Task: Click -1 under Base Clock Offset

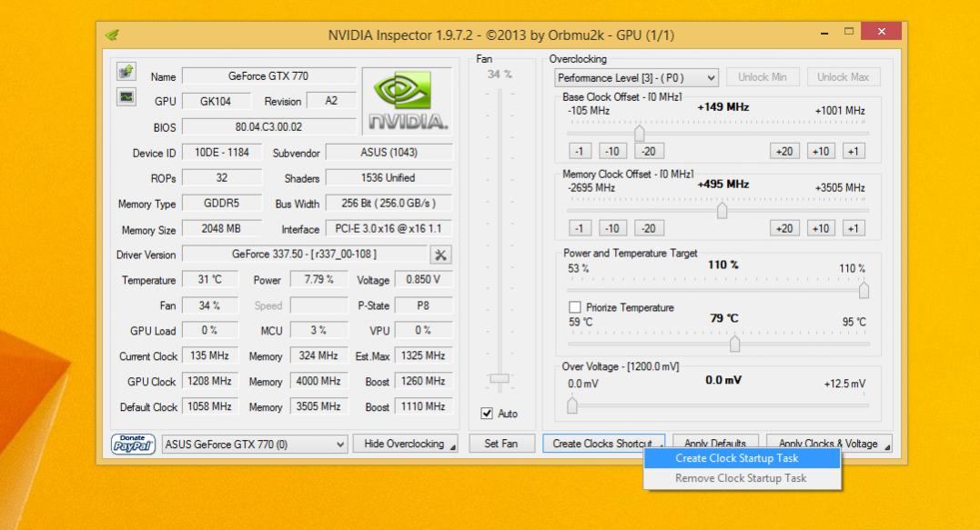Action: pos(580,151)
